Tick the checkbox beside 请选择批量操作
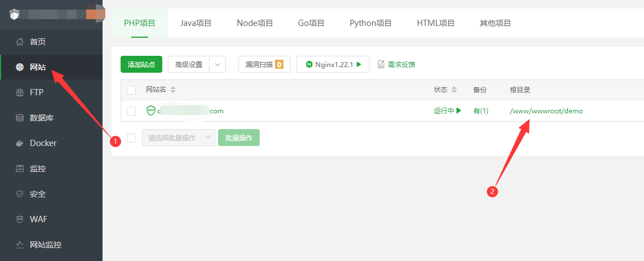Screen dimensions: 644x261 (131, 138)
